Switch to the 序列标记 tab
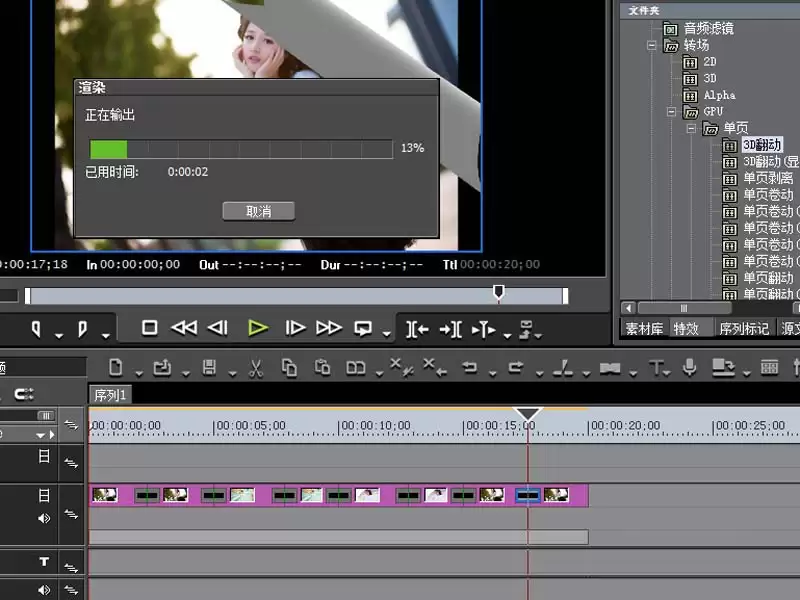The image size is (800, 600). tap(744, 329)
